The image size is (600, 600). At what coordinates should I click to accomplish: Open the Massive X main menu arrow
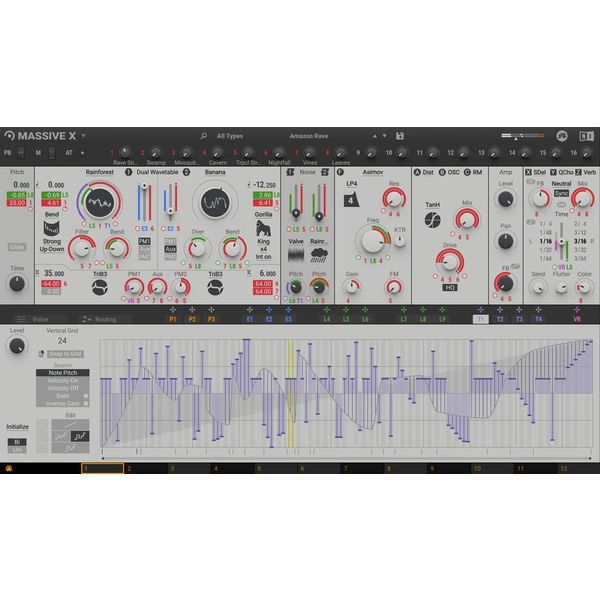(83, 136)
